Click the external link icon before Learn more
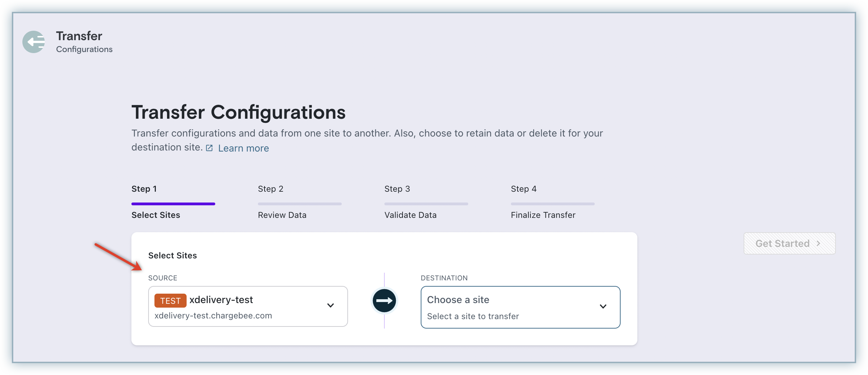 (x=209, y=148)
